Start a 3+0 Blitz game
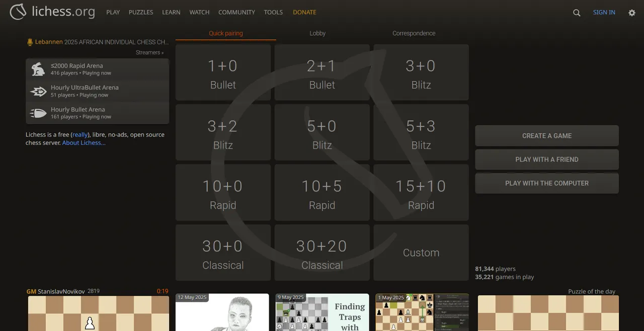The height and width of the screenshot is (331, 644). tap(421, 72)
